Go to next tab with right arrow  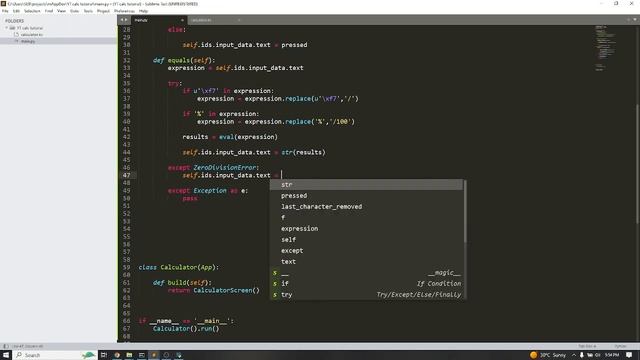point(126,20)
